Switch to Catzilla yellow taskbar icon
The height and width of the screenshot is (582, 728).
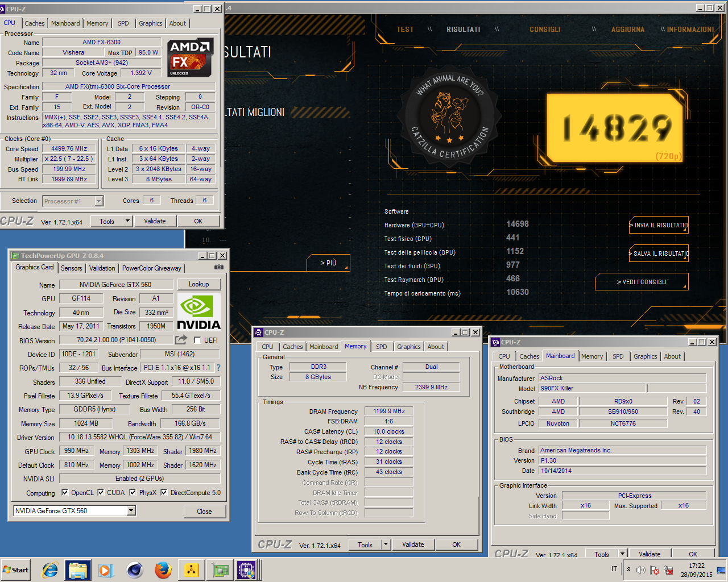192,570
